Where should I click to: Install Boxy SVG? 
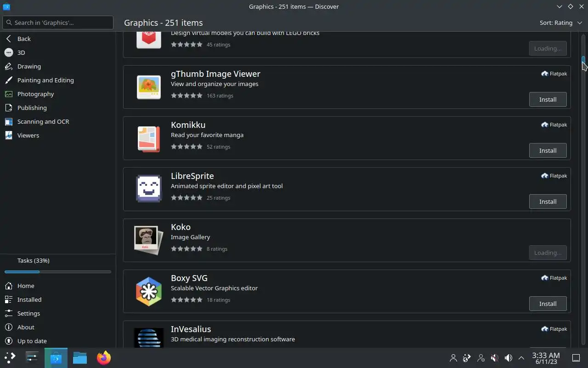click(548, 304)
